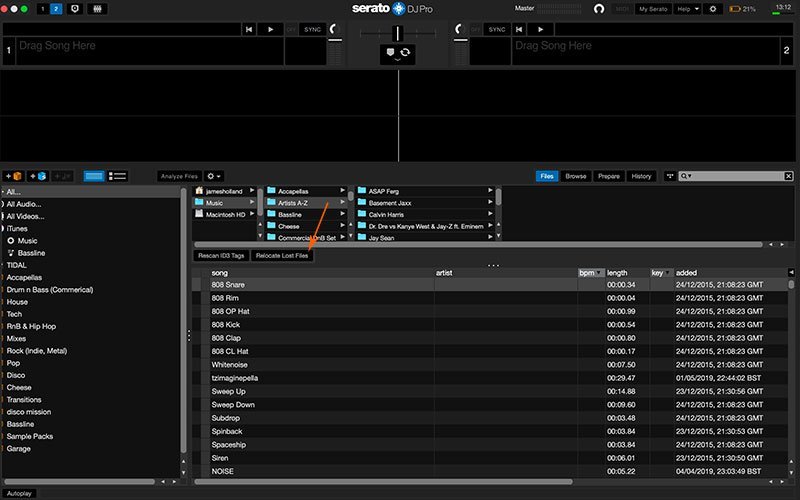Screen dimensions: 800x500
Task: Select deck layout 1 in the top bar
Action: (x=43, y=9)
